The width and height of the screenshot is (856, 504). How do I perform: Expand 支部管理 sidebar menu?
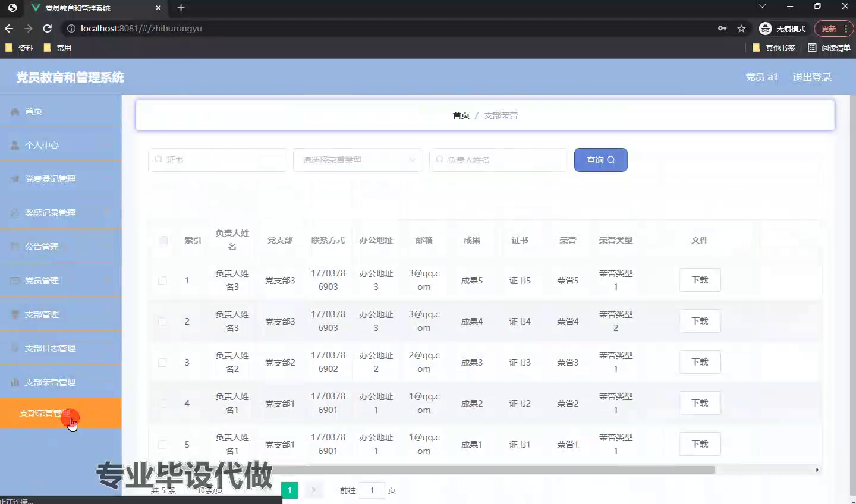61,314
